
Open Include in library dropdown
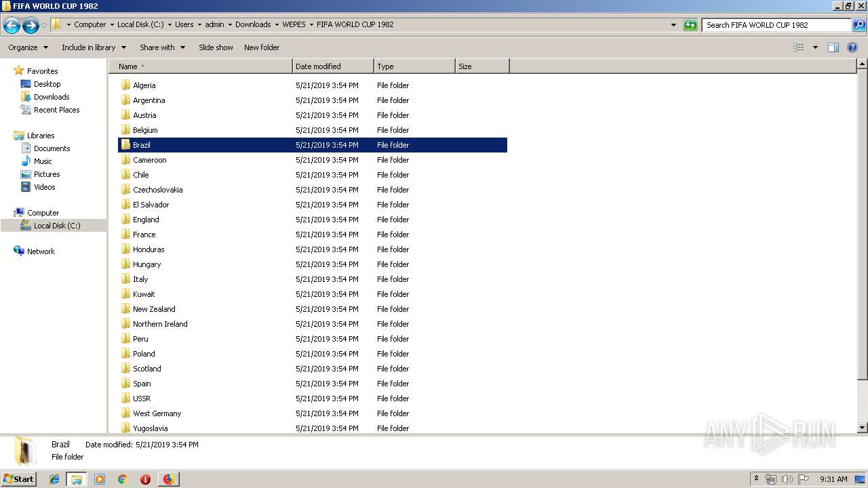(94, 47)
